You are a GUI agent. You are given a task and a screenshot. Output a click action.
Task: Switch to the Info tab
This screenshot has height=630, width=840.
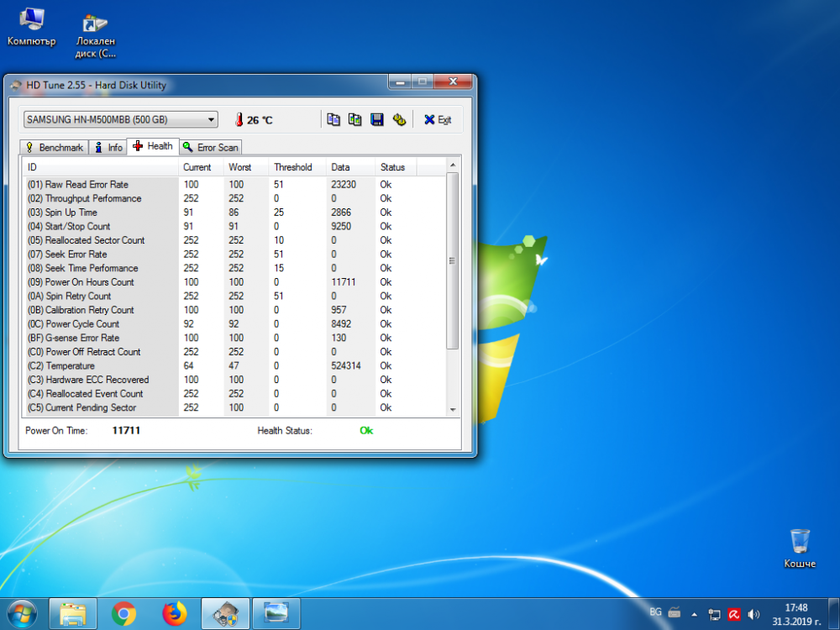point(108,147)
